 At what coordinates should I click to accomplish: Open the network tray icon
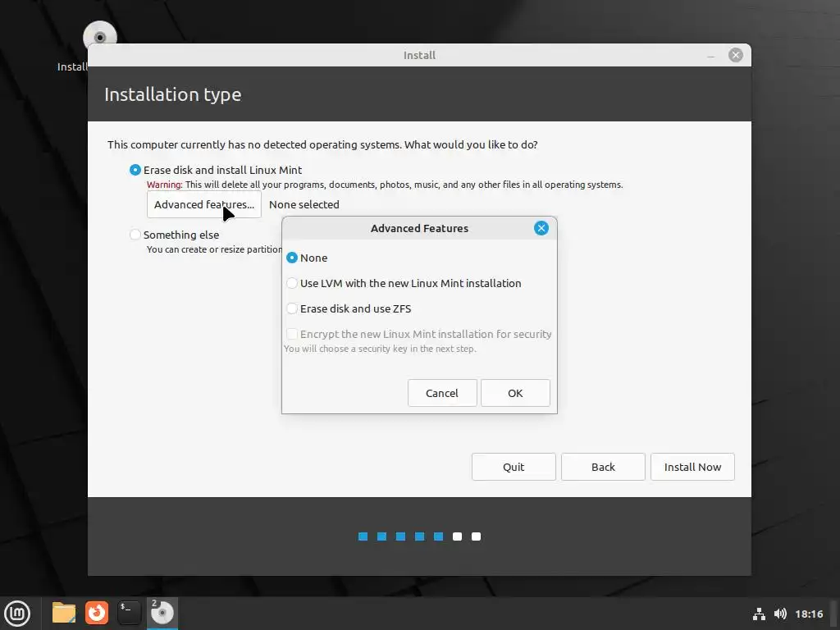(759, 614)
